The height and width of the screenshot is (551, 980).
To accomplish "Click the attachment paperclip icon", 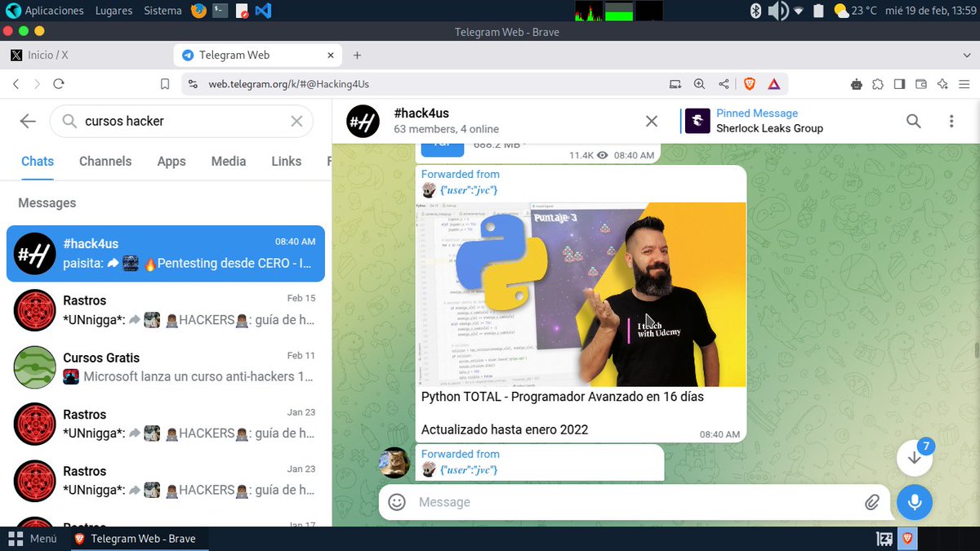I will pos(872,502).
